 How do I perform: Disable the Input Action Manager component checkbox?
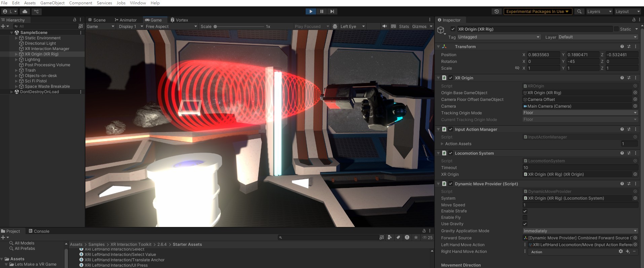click(451, 129)
